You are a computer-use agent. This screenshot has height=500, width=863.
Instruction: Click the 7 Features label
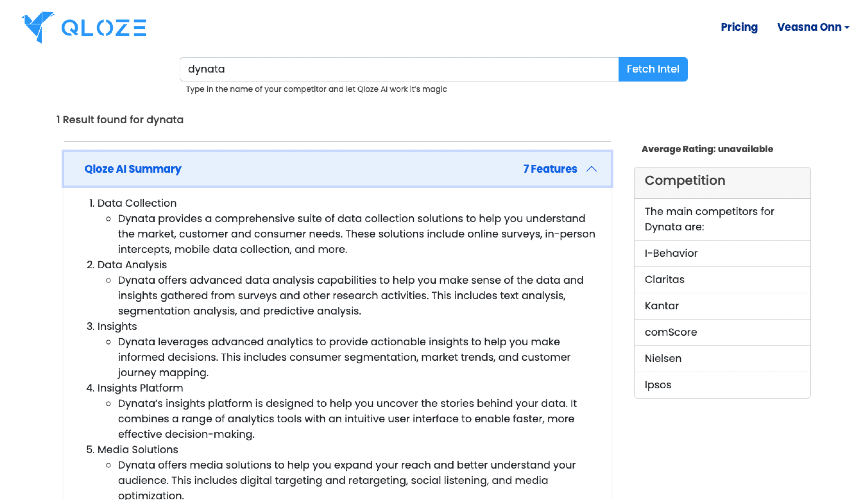(550, 169)
